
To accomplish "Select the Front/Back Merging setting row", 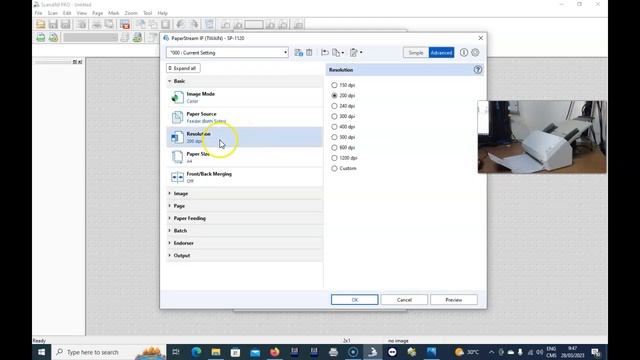I will [244, 177].
